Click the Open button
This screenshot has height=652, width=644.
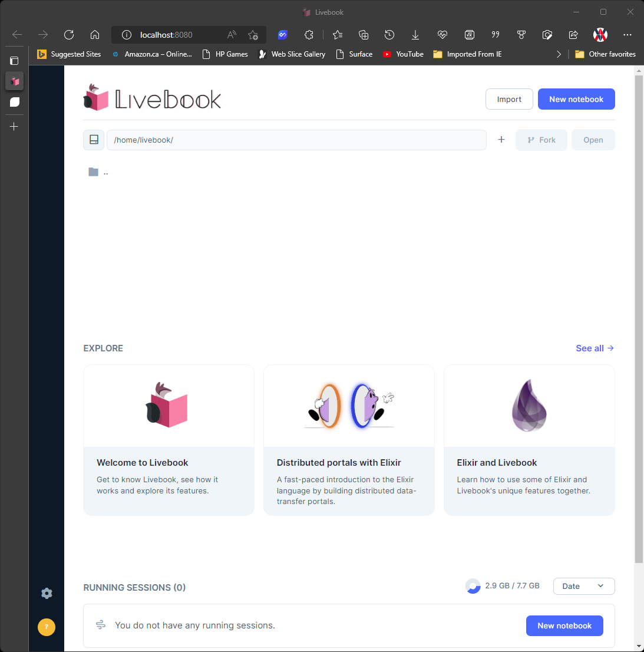[593, 140]
